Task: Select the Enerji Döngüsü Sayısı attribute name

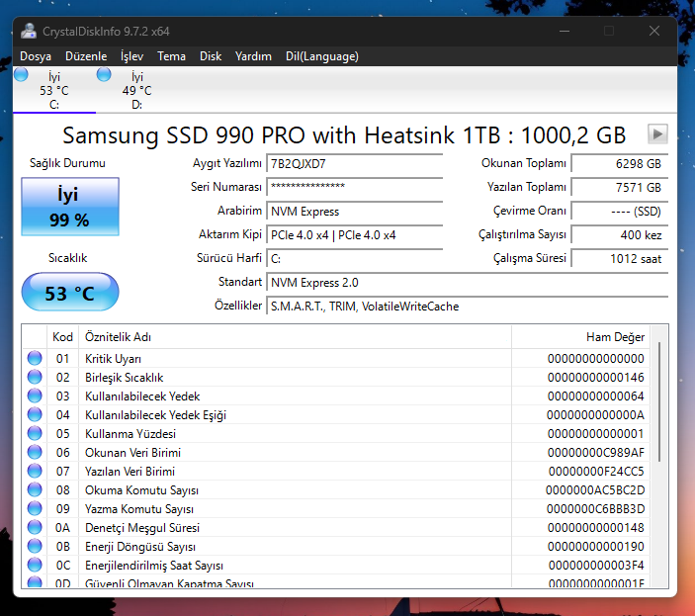Action: click(x=140, y=547)
